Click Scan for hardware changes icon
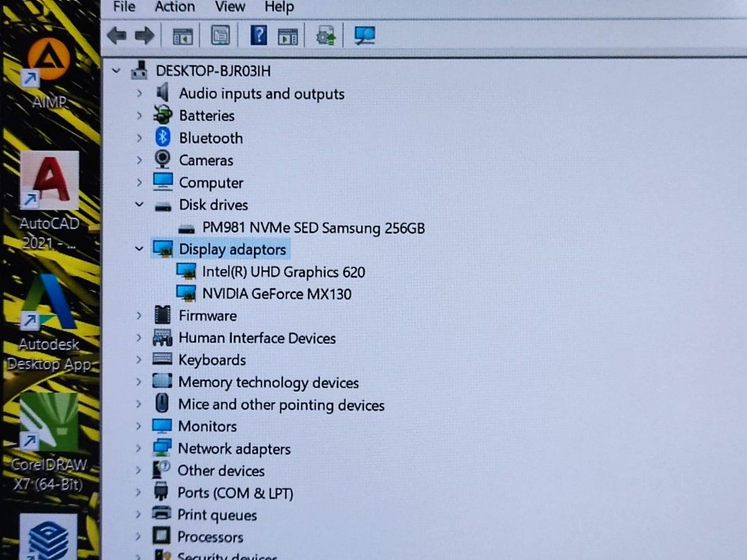747x560 pixels. [x=365, y=35]
